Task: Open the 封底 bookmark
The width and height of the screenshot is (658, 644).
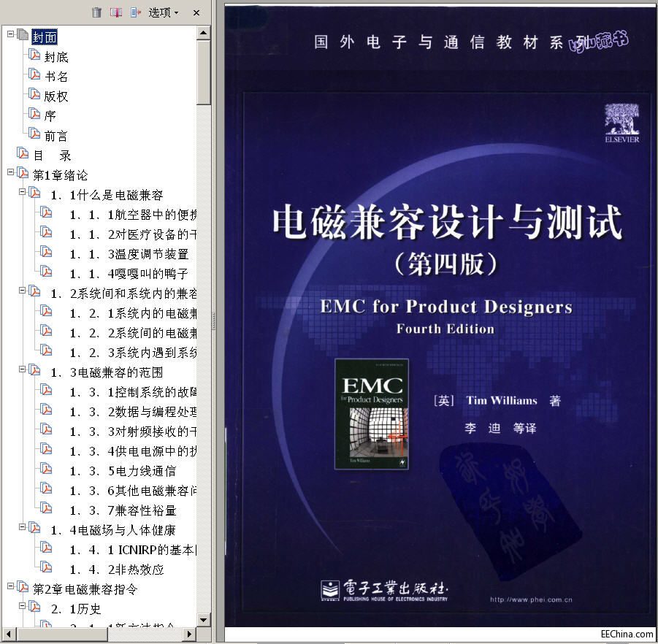Action: 56,57
